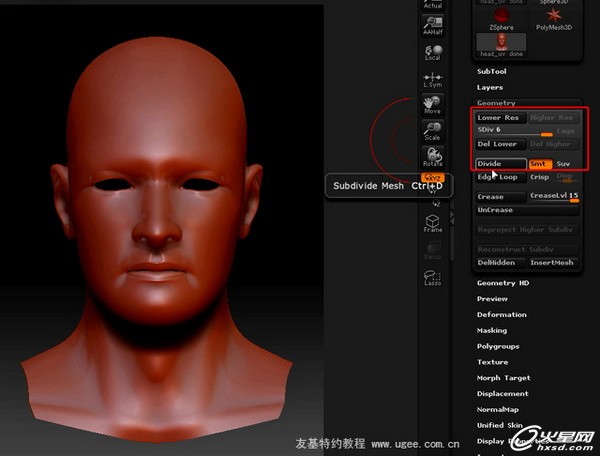
Task: Choose the Lasso selection icon
Action: [x=432, y=278]
